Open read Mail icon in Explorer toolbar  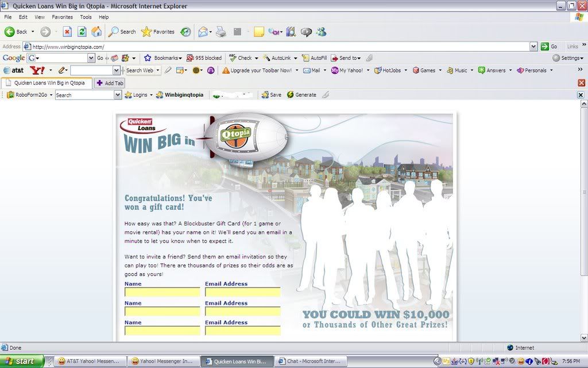(203, 32)
